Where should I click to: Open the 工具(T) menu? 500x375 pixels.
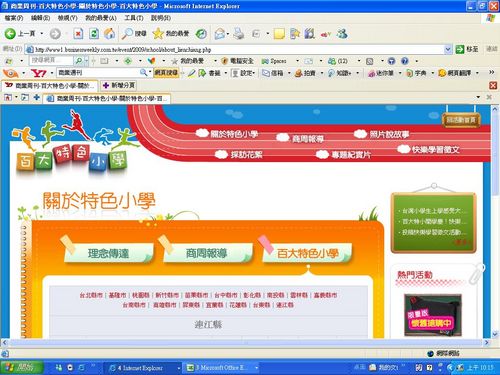[134, 18]
